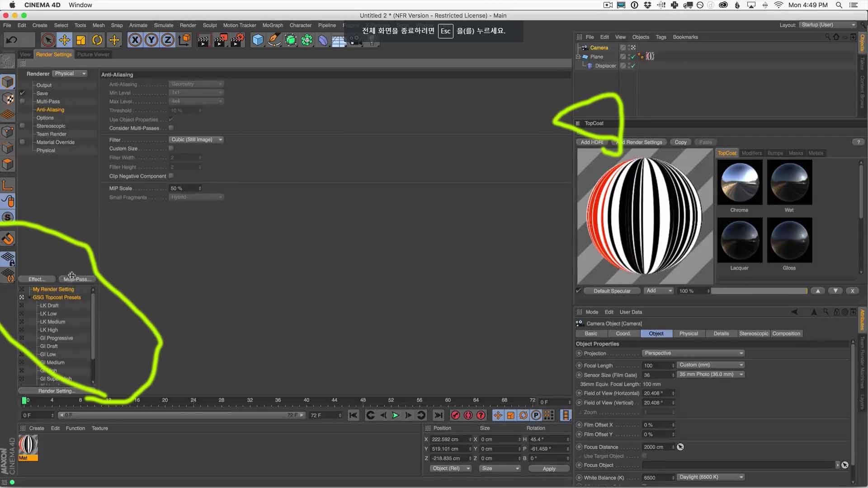Image resolution: width=868 pixels, height=488 pixels.
Task: Toggle the Multi-Pass checkbox
Action: pos(22,101)
